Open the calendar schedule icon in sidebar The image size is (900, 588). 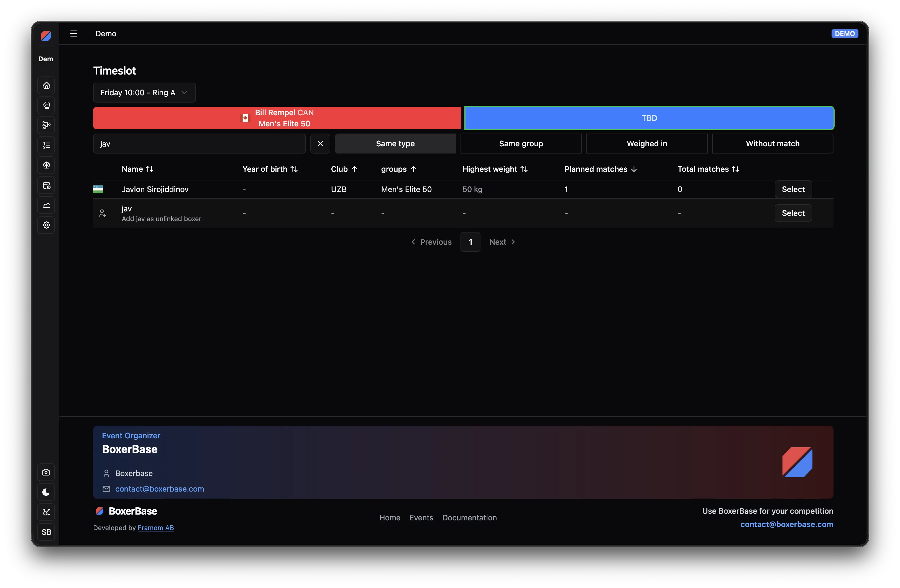coord(46,185)
